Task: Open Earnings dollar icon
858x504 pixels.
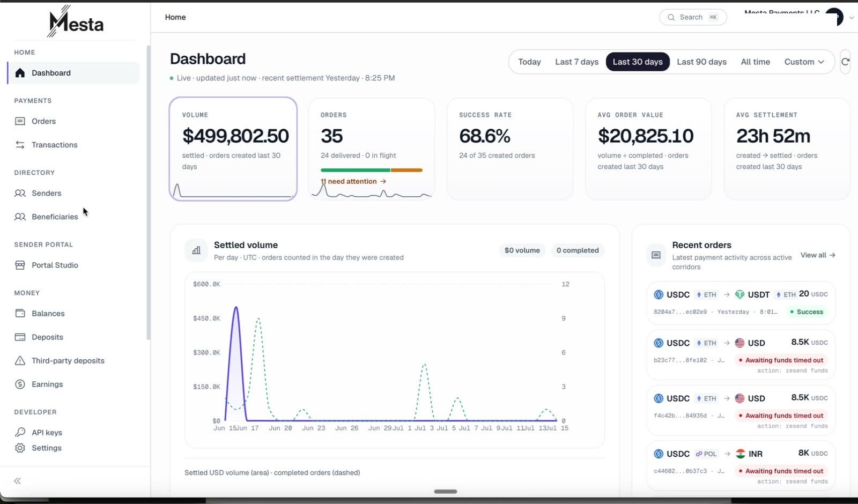Action: tap(20, 384)
